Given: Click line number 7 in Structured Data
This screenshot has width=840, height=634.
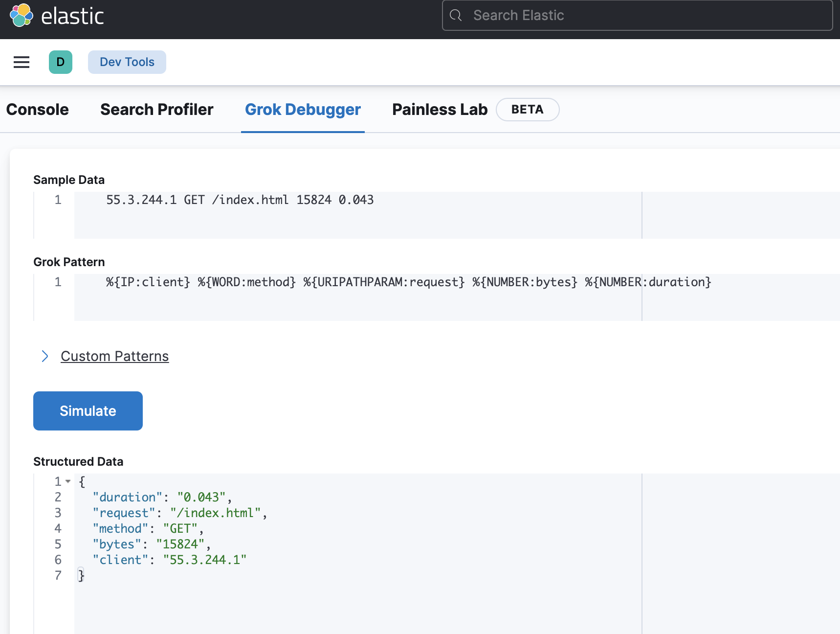Looking at the screenshot, I should point(58,575).
